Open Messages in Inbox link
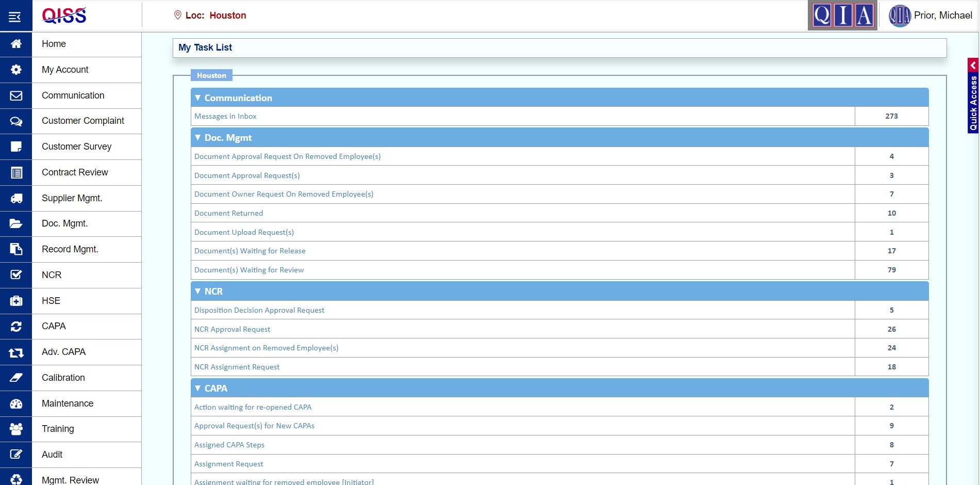 click(225, 116)
